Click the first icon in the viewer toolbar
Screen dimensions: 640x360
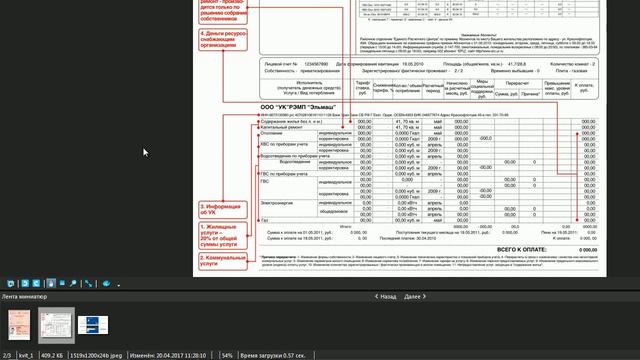(11, 283)
